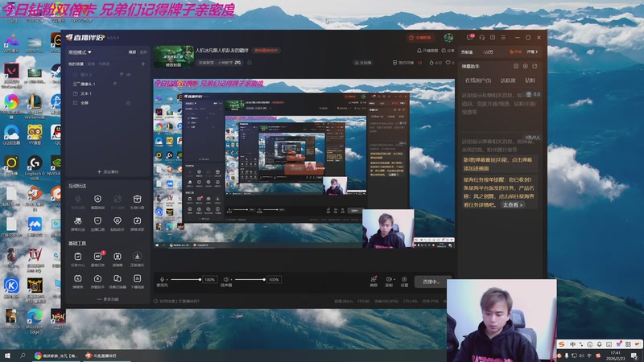644x362 pixels.
Task: Select the 图片 2 source row
Action: tap(107, 75)
